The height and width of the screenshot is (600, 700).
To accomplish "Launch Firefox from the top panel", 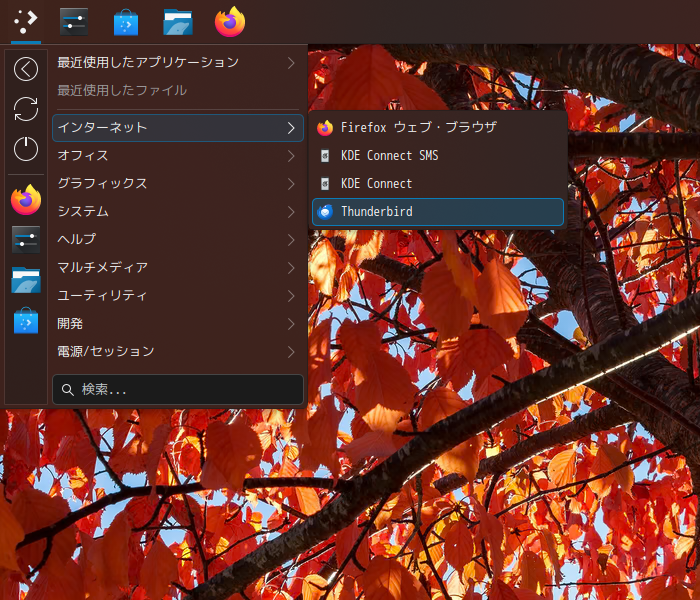I will tap(230, 21).
